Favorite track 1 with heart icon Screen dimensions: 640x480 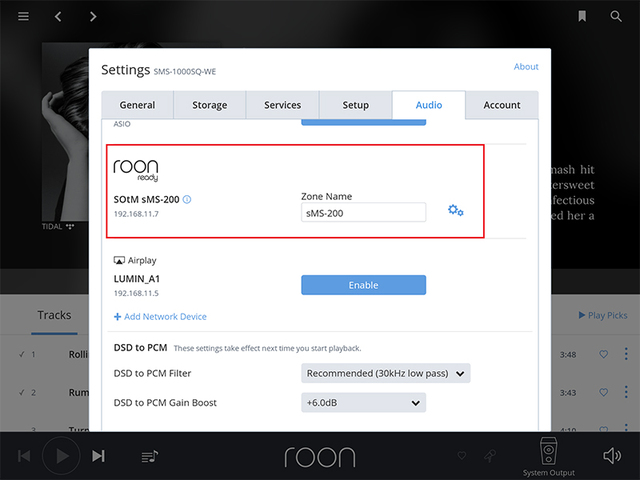pyautogui.click(x=604, y=354)
